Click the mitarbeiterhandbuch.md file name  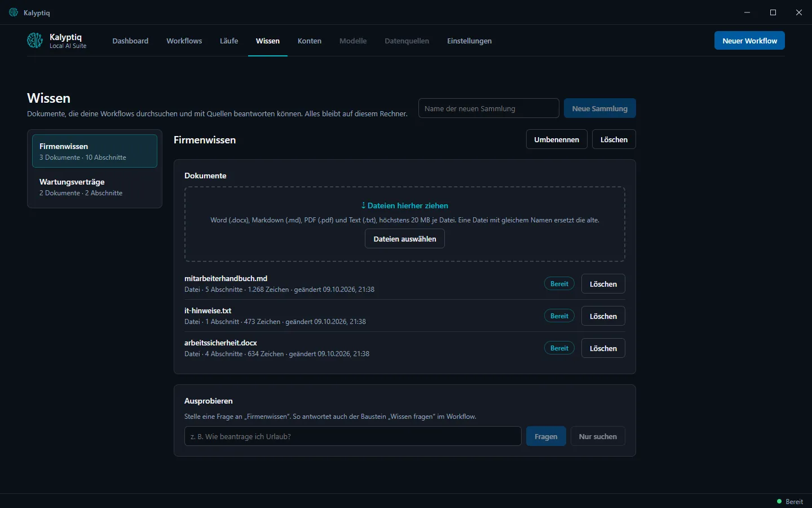[226, 278]
